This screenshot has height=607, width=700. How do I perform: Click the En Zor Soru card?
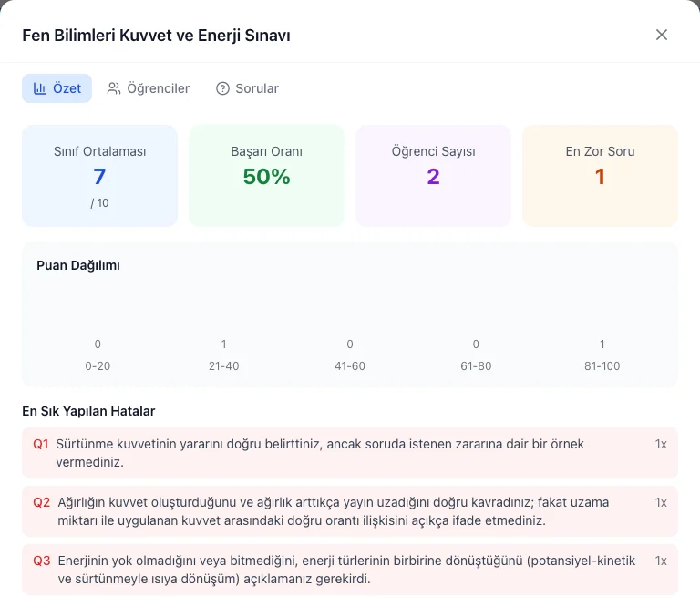600,176
